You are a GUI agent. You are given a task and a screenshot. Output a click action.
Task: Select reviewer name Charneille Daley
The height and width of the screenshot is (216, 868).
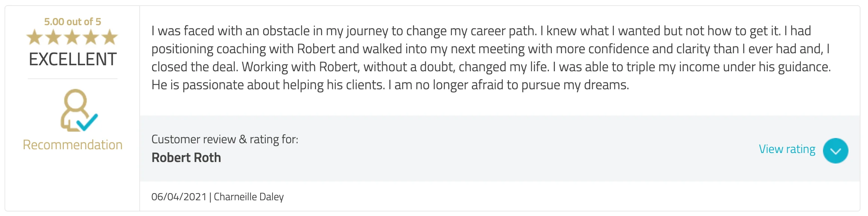pos(249,197)
